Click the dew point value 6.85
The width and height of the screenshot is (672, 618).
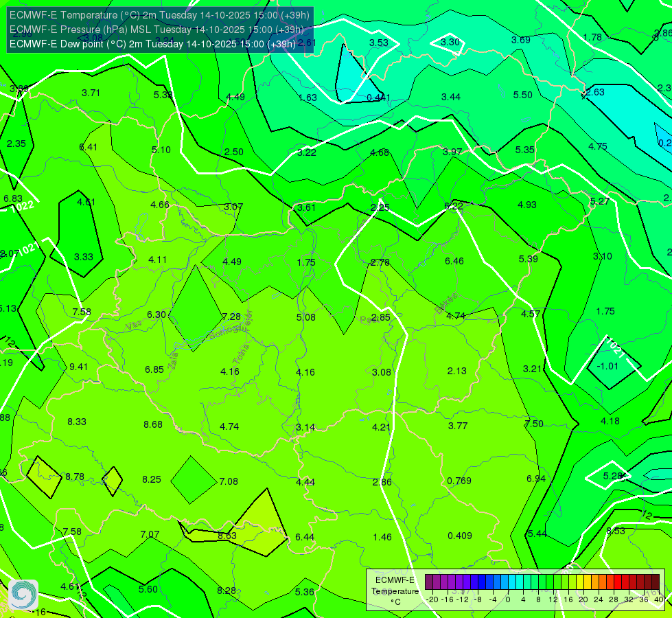pyautogui.click(x=154, y=369)
